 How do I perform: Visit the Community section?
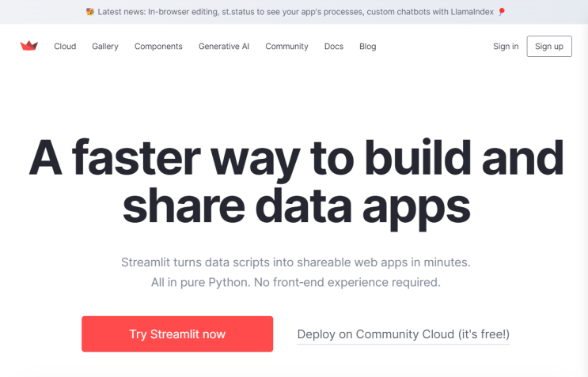(286, 47)
